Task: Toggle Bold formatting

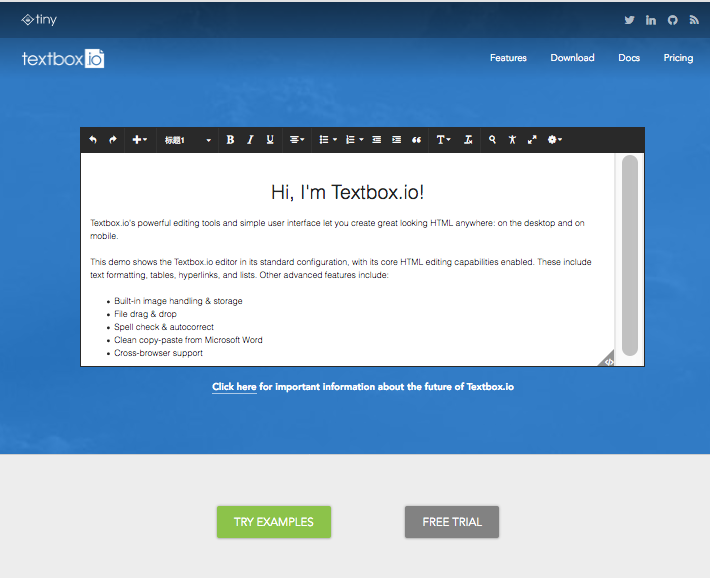Action: 230,140
